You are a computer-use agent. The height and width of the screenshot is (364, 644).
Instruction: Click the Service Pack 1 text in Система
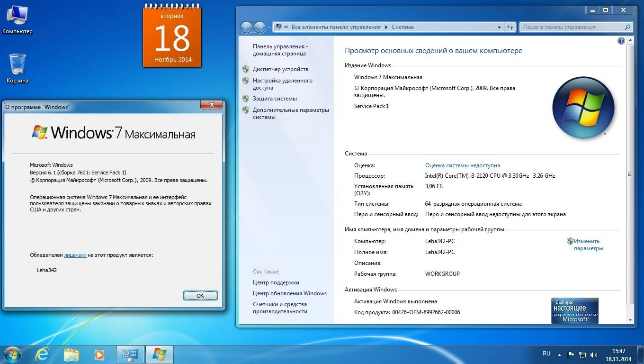pos(371,106)
